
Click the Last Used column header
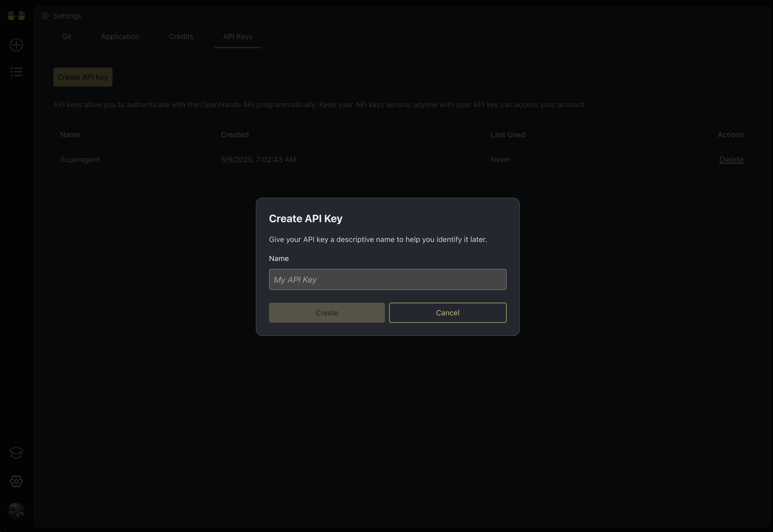pyautogui.click(x=508, y=135)
